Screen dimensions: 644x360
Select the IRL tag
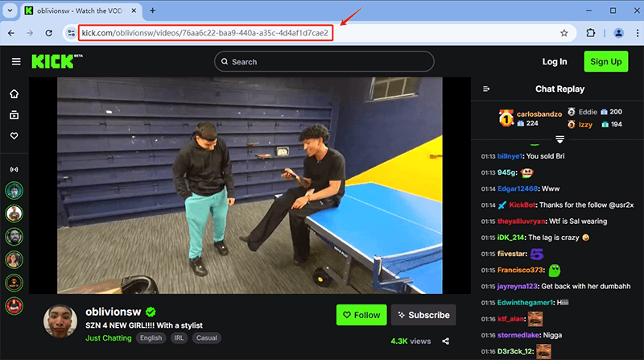[x=179, y=337]
